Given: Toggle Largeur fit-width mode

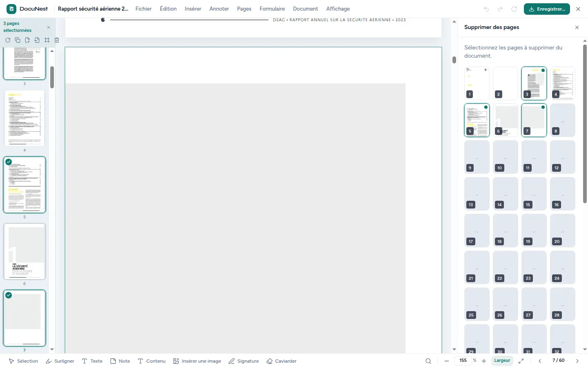Looking at the screenshot, I should point(502,361).
